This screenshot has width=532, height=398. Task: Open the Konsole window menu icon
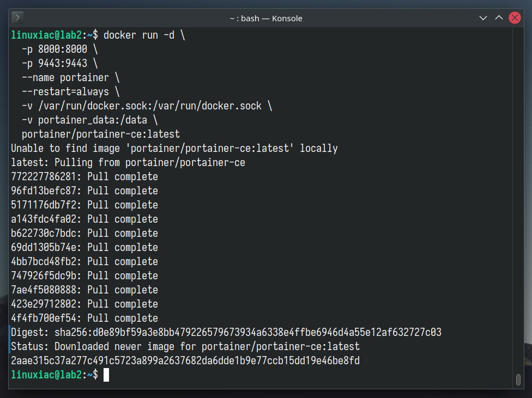click(17, 17)
